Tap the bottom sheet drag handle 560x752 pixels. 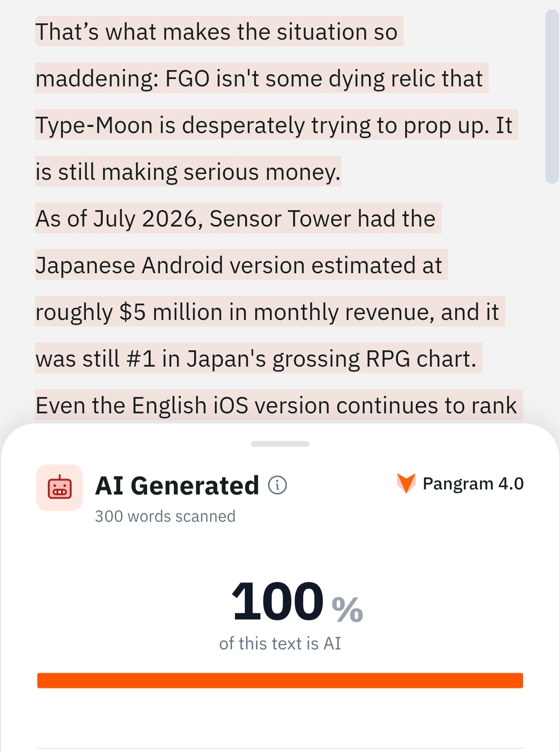pos(280,444)
